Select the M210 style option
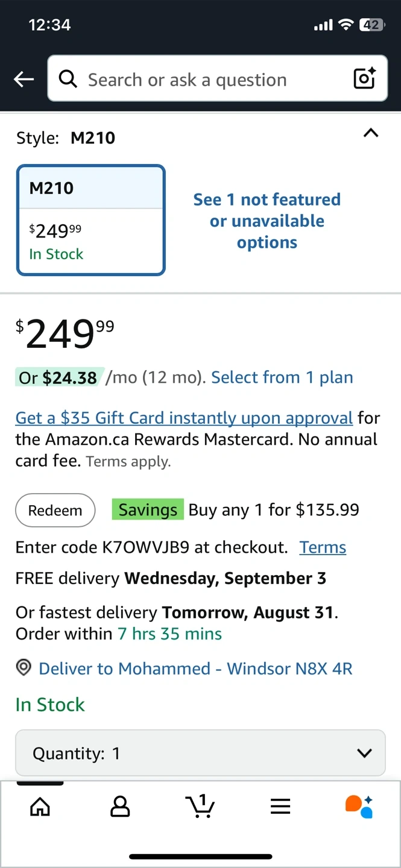 click(91, 221)
